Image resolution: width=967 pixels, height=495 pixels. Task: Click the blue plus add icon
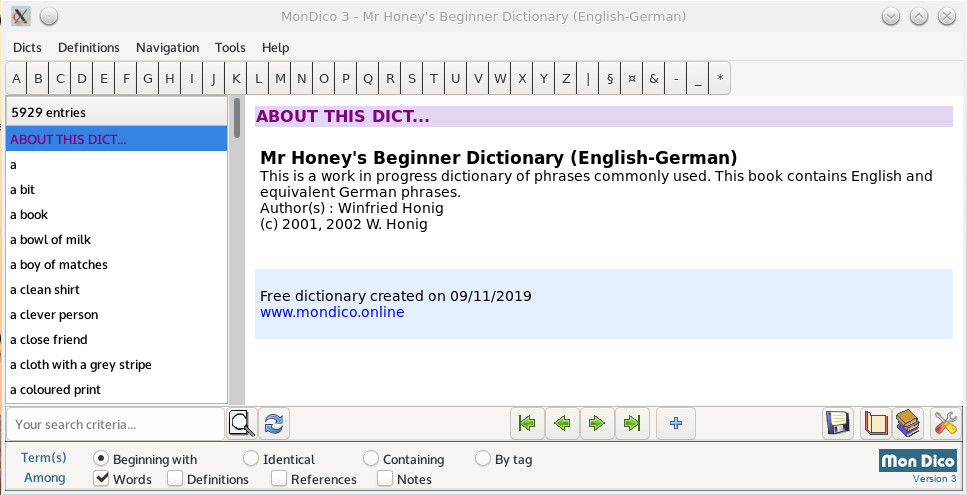tap(676, 423)
